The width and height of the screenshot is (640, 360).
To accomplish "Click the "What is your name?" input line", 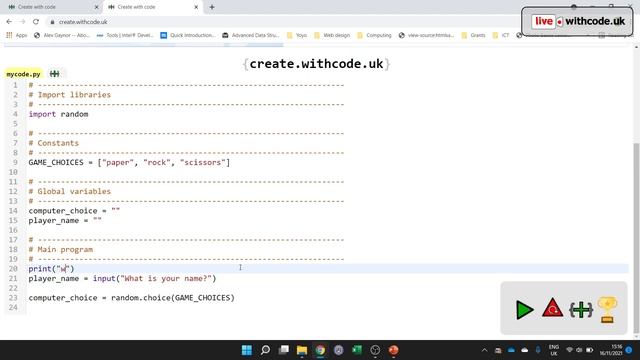I will (122, 278).
